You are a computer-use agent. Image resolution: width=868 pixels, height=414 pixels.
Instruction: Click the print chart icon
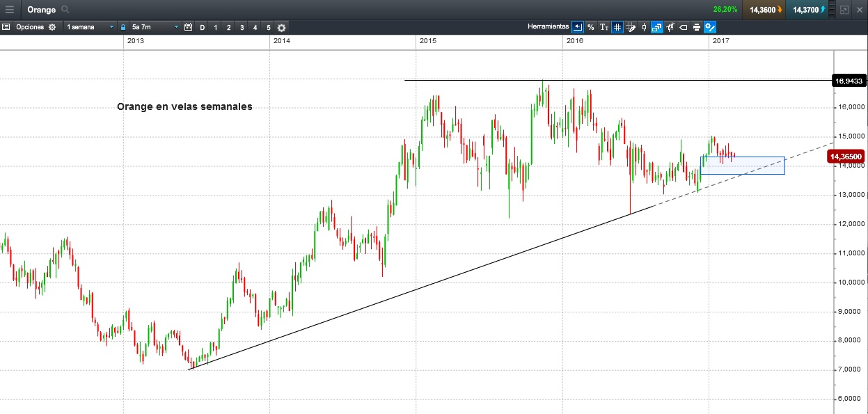[x=696, y=27]
